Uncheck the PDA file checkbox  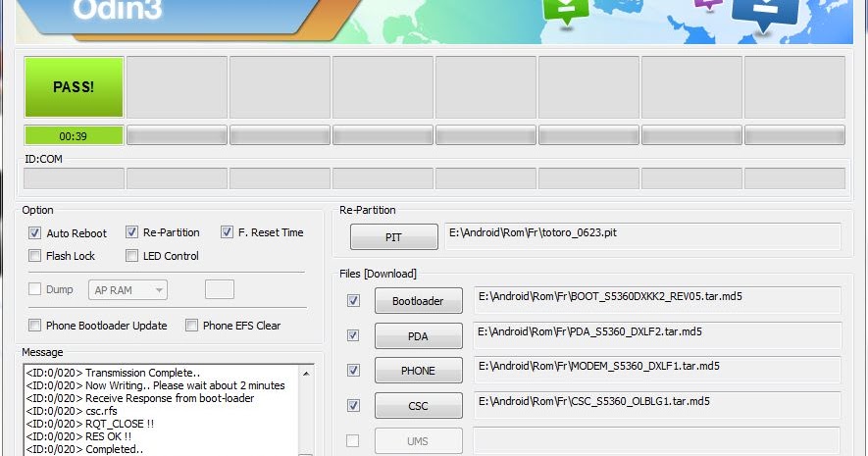pos(353,335)
